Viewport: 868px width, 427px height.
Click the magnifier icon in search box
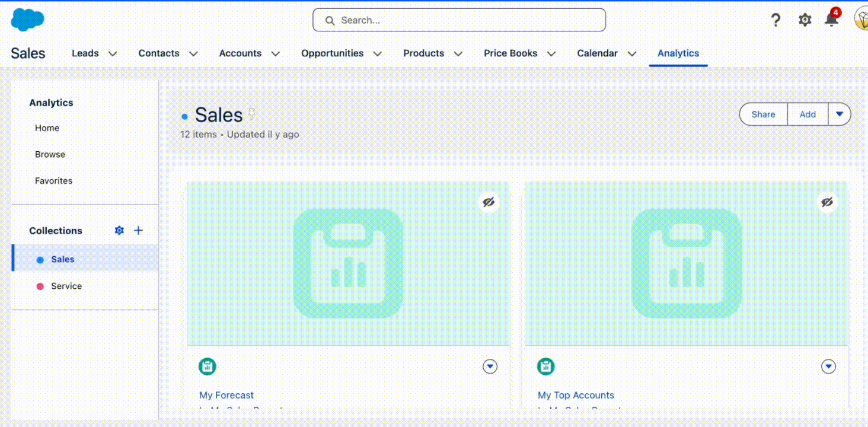tap(330, 20)
